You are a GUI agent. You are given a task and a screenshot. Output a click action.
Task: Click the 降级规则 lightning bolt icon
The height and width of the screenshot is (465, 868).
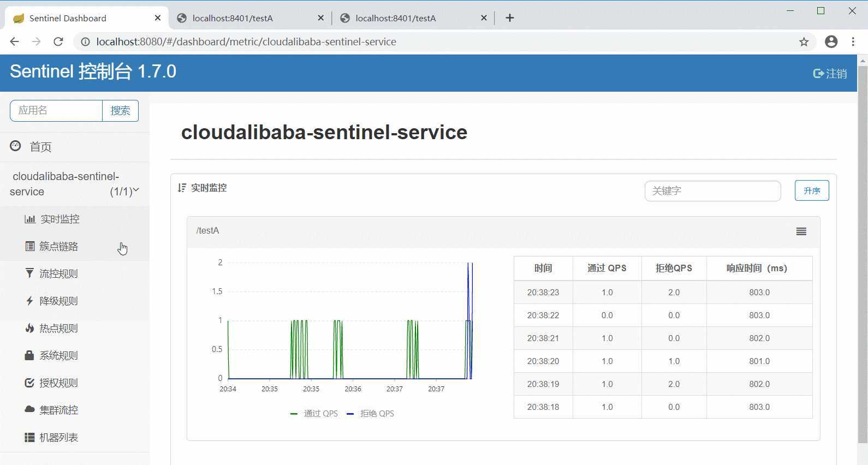tap(29, 301)
